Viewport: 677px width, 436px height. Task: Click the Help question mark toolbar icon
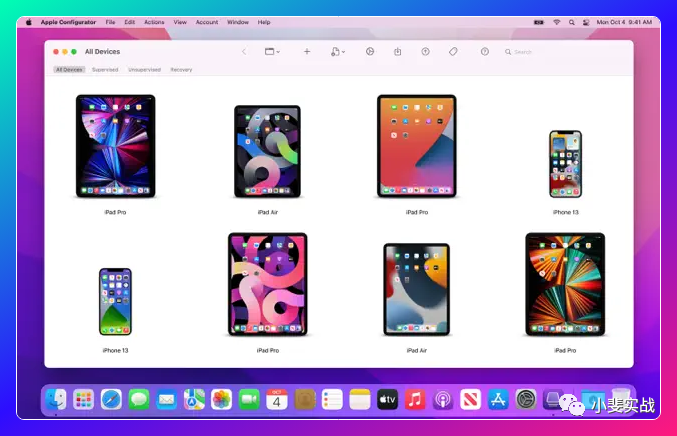tap(484, 51)
